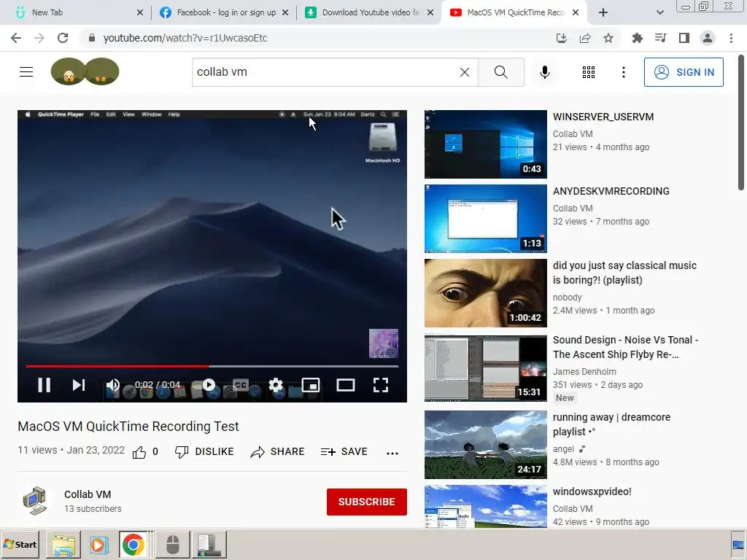747x560 pixels.
Task: Open the windowsxpvideo! video title
Action: (592, 491)
